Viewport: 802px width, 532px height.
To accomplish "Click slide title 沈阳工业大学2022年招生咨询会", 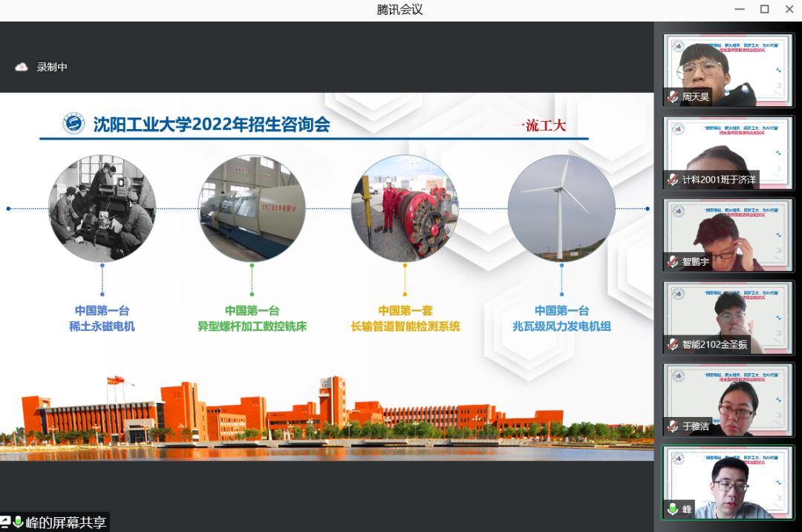I will pos(212,124).
